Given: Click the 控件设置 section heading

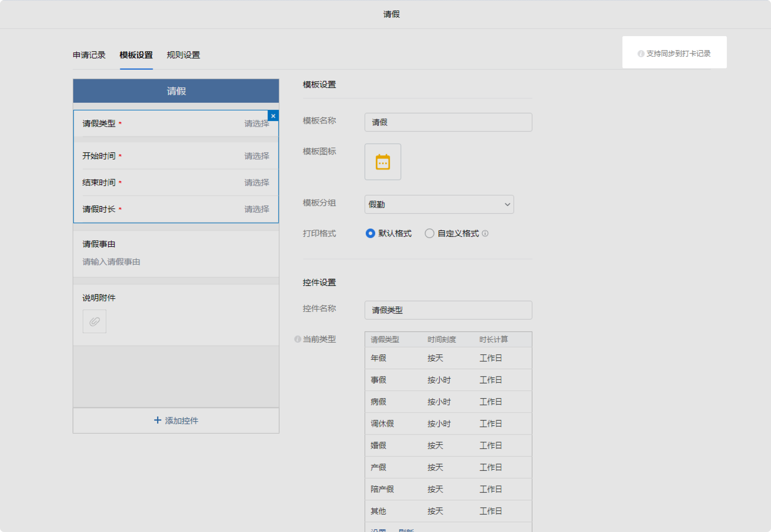Looking at the screenshot, I should point(319,283).
